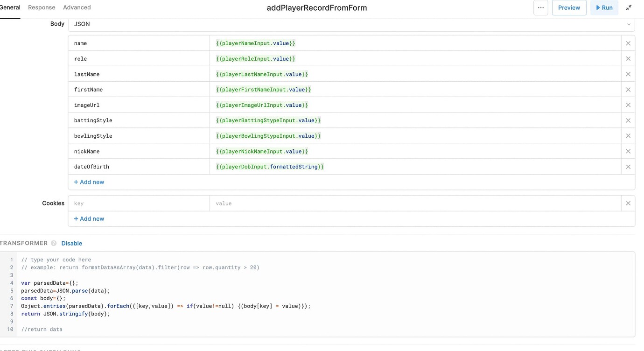Edit the Cookies key field
This screenshot has width=644, height=351.
point(139,203)
